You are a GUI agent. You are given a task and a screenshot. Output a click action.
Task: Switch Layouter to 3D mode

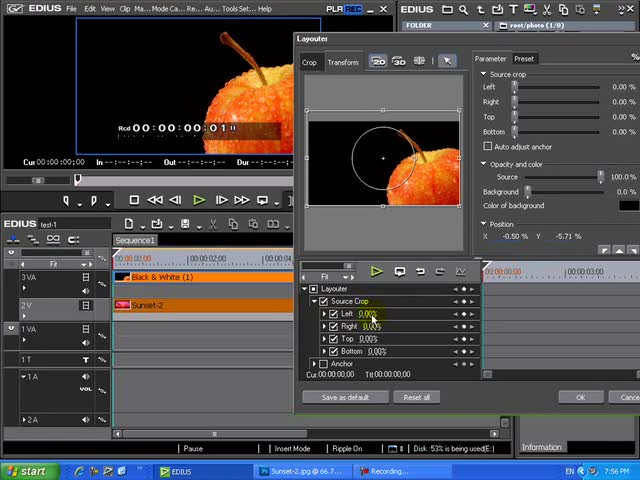[399, 62]
